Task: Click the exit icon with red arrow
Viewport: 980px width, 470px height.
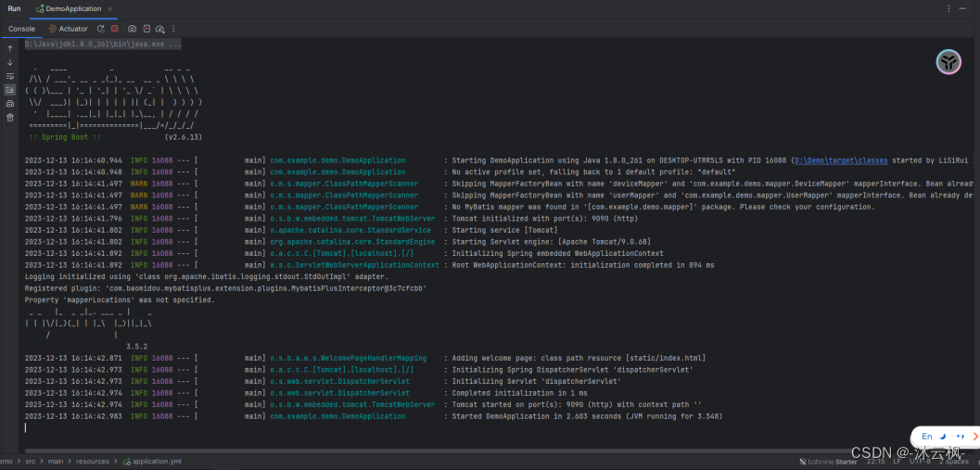Action: (146, 29)
